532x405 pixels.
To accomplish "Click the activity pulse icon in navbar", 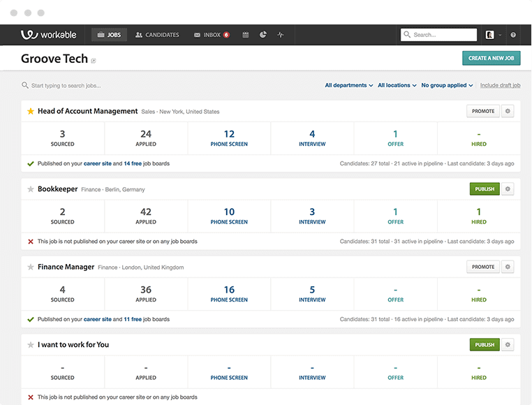I will [x=281, y=35].
